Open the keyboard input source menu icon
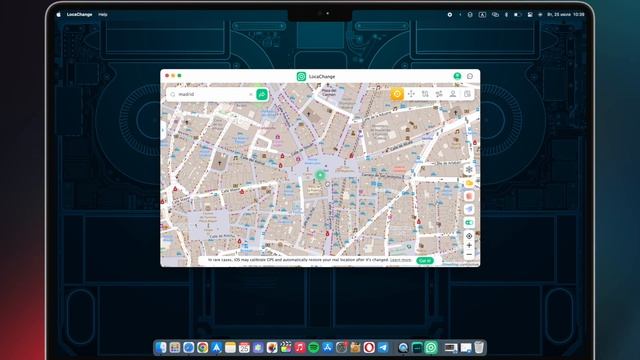The image size is (640, 360). [482, 14]
